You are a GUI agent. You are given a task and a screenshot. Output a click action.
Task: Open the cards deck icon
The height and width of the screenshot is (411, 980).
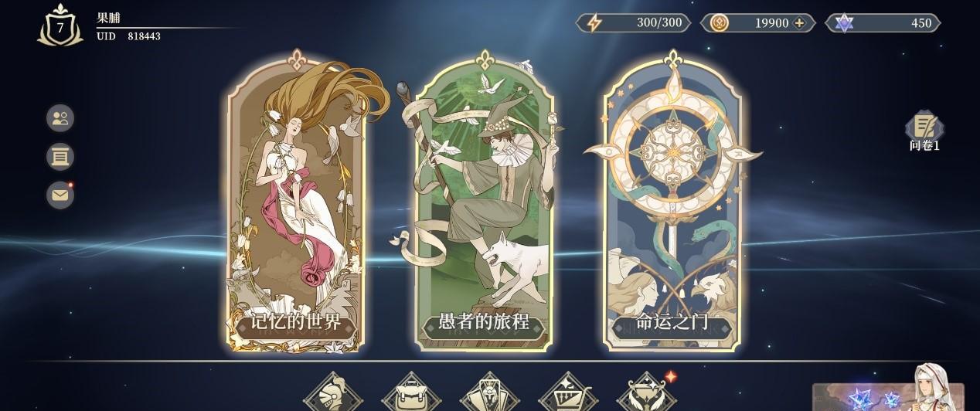[x=489, y=392]
